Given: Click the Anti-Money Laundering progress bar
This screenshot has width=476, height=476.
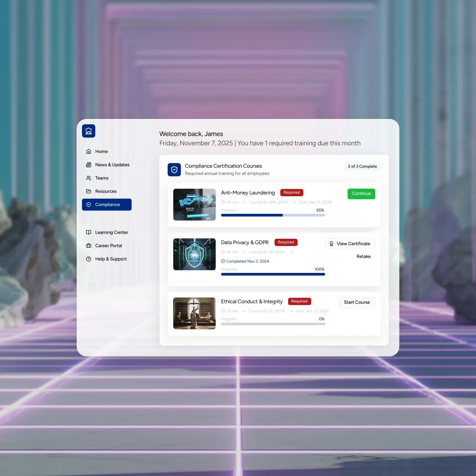Looking at the screenshot, I should pyautogui.click(x=273, y=215).
